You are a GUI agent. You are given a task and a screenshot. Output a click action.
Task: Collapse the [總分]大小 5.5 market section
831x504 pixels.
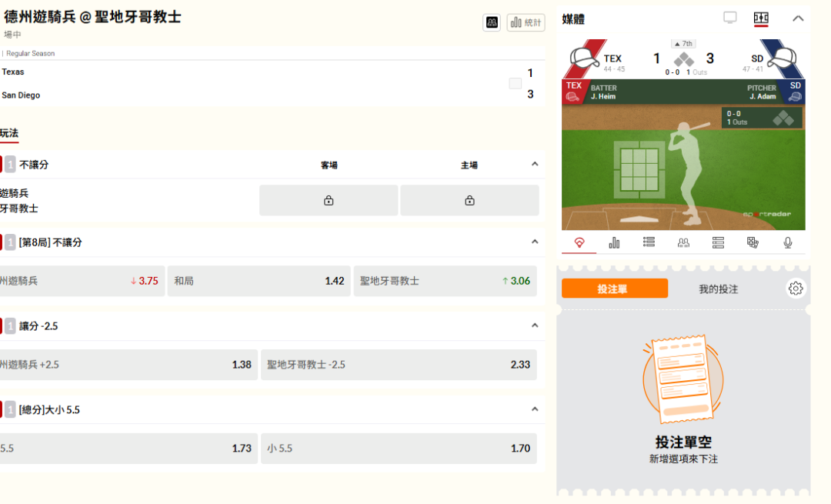[x=535, y=409]
